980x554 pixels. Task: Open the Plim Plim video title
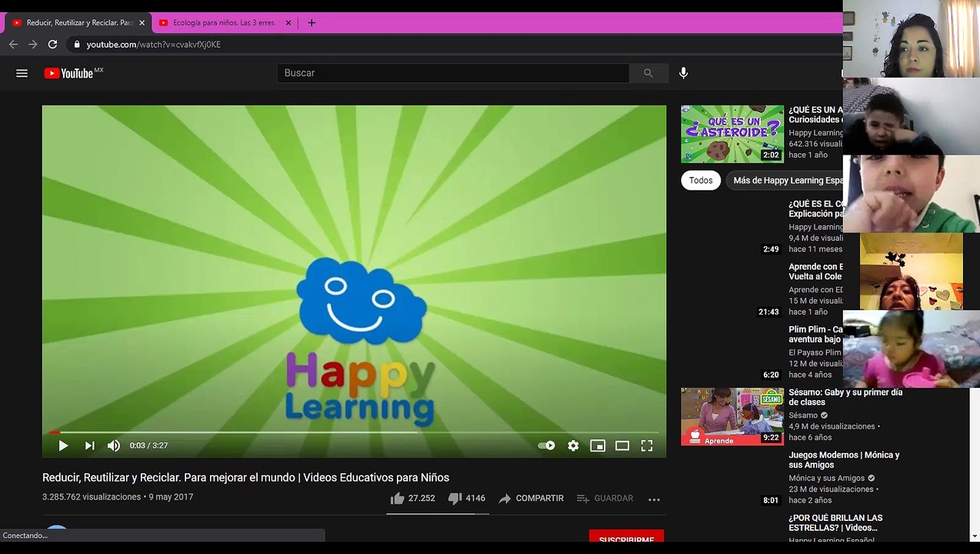815,334
